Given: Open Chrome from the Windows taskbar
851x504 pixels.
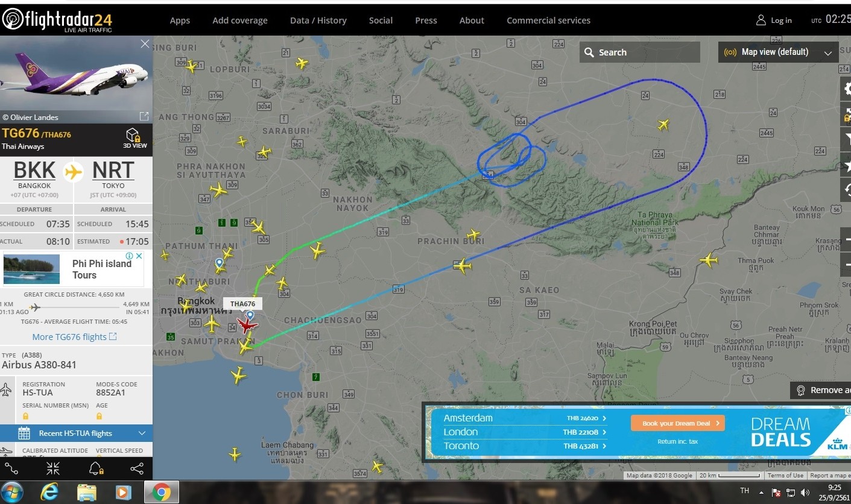Looking at the screenshot, I should point(161,493).
